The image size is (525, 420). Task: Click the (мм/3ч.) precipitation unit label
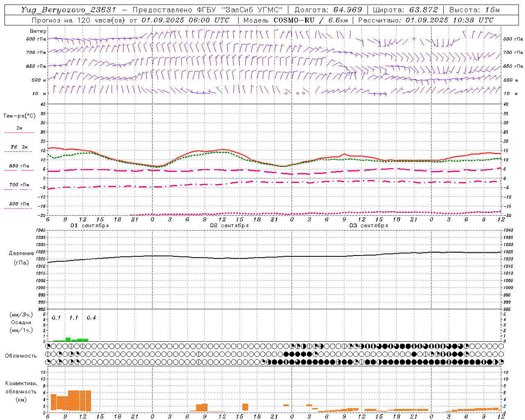click(x=21, y=315)
